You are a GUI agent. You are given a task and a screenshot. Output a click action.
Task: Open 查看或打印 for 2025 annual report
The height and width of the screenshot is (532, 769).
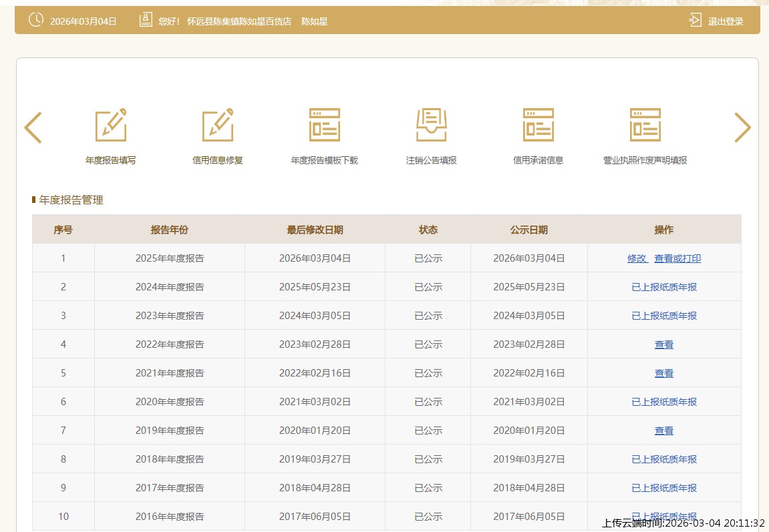coord(677,258)
